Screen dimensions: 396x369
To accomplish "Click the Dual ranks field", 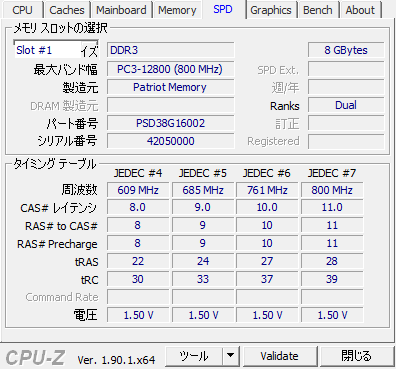I will (346, 105).
